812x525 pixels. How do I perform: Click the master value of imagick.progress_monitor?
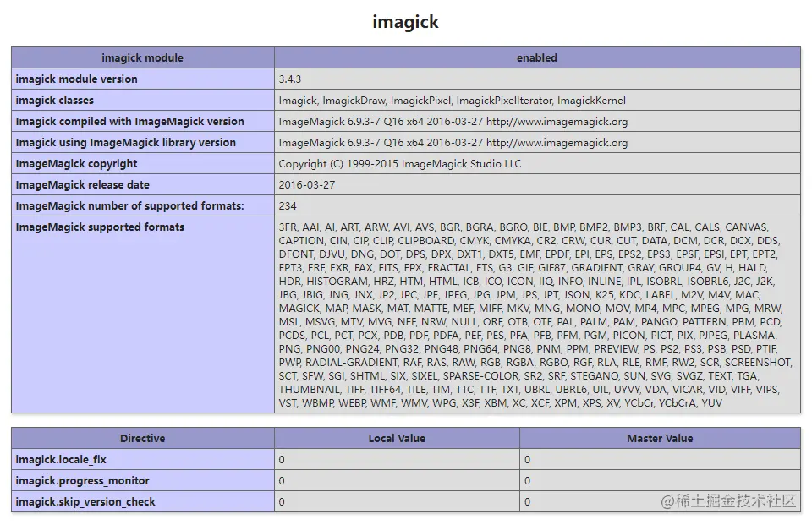click(527, 481)
